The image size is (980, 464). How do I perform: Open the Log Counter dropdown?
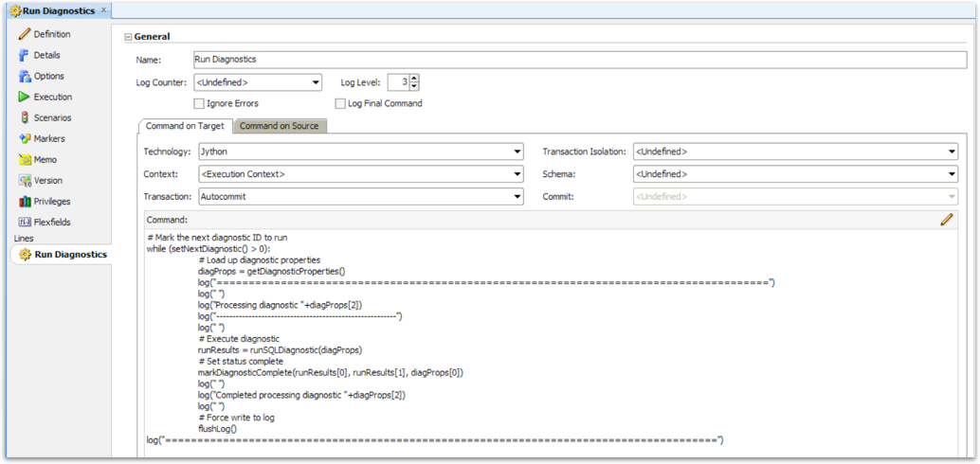click(258, 81)
